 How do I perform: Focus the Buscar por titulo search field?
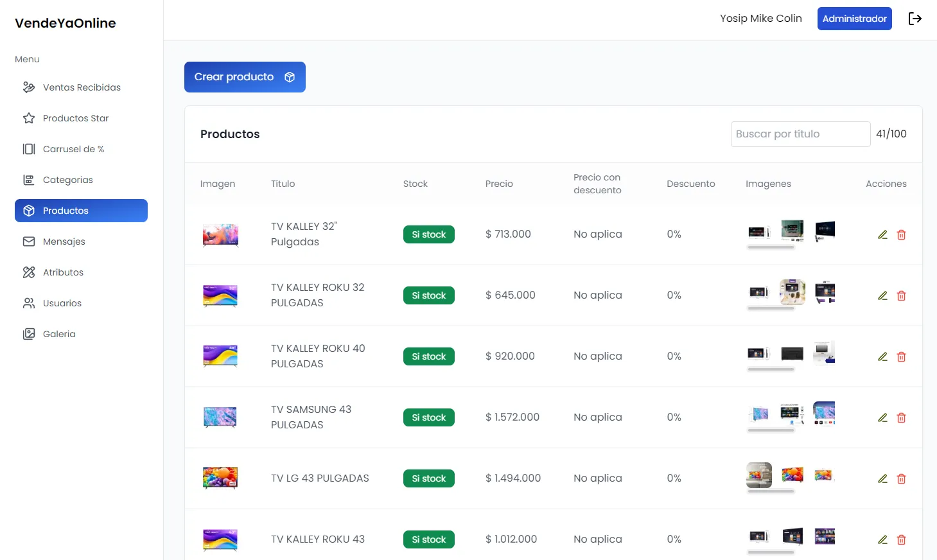(x=800, y=134)
